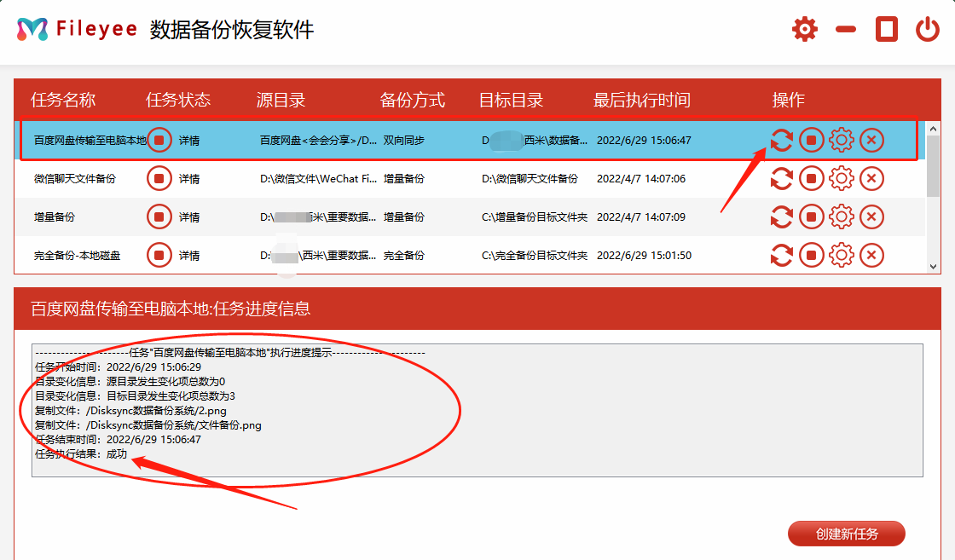
Task: Open task settings for 微信聊天文件备份
Action: coord(841,178)
